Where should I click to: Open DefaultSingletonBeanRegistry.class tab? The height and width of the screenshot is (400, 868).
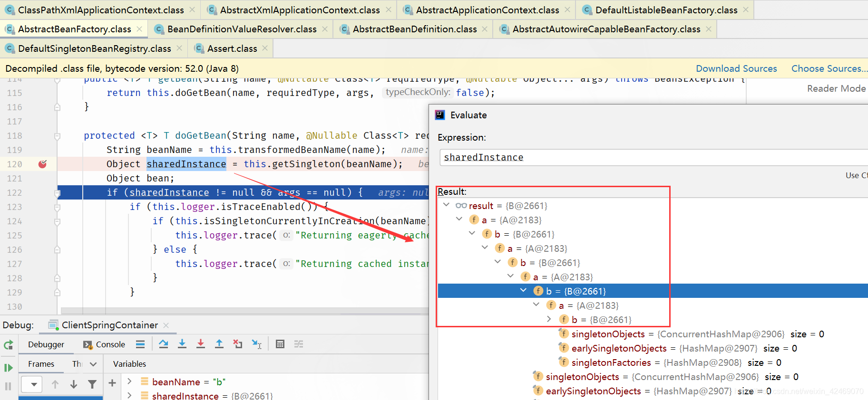[x=94, y=48]
